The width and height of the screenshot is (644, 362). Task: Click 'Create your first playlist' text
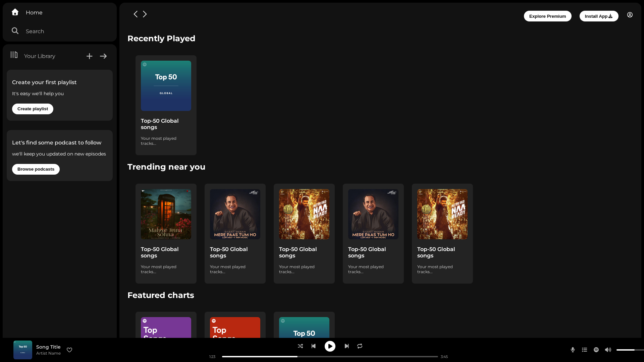tap(44, 82)
